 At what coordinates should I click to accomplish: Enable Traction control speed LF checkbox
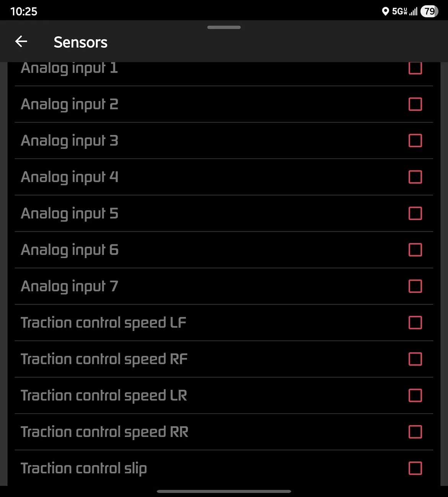(x=415, y=323)
